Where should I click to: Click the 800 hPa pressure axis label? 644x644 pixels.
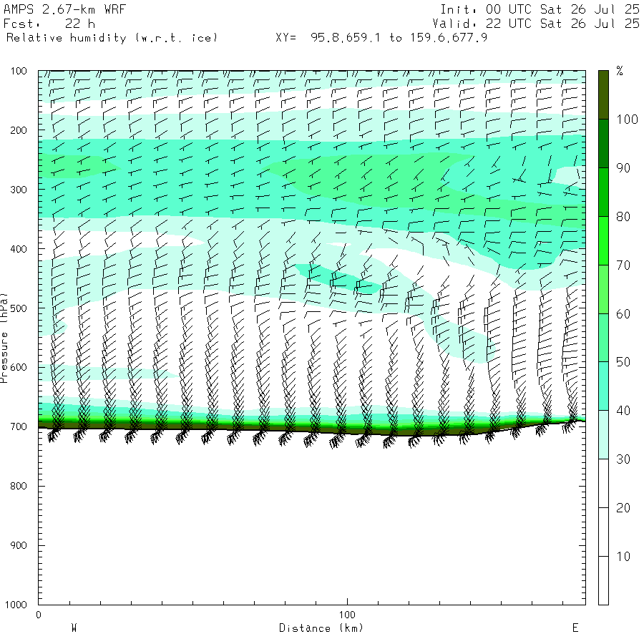[x=19, y=487]
